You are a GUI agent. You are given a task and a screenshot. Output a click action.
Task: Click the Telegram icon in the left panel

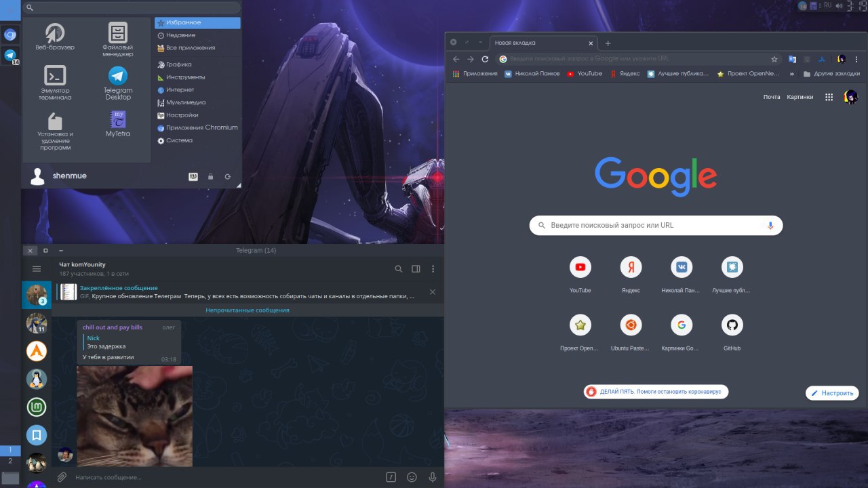point(10,56)
